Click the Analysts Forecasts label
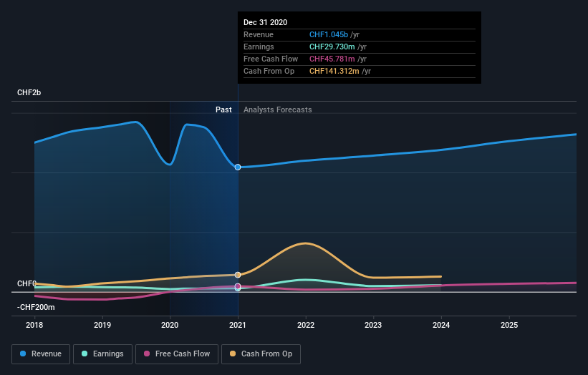This screenshot has width=588, height=375. [x=277, y=109]
